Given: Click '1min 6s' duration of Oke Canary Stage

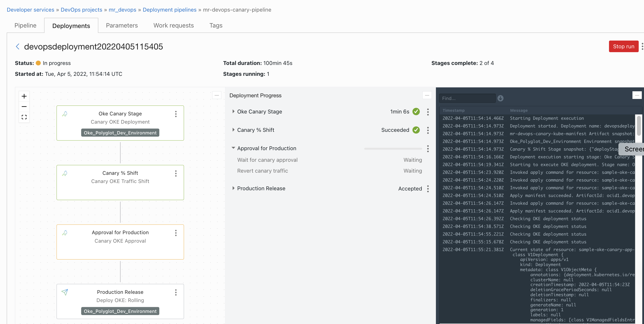Looking at the screenshot, I should pyautogui.click(x=399, y=112).
